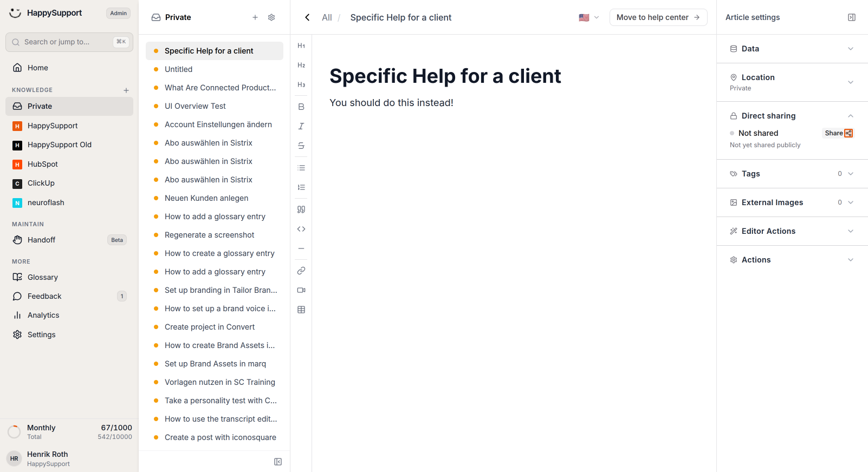Insert a blockquote from editor toolbar
The height and width of the screenshot is (472, 868).
click(x=301, y=209)
